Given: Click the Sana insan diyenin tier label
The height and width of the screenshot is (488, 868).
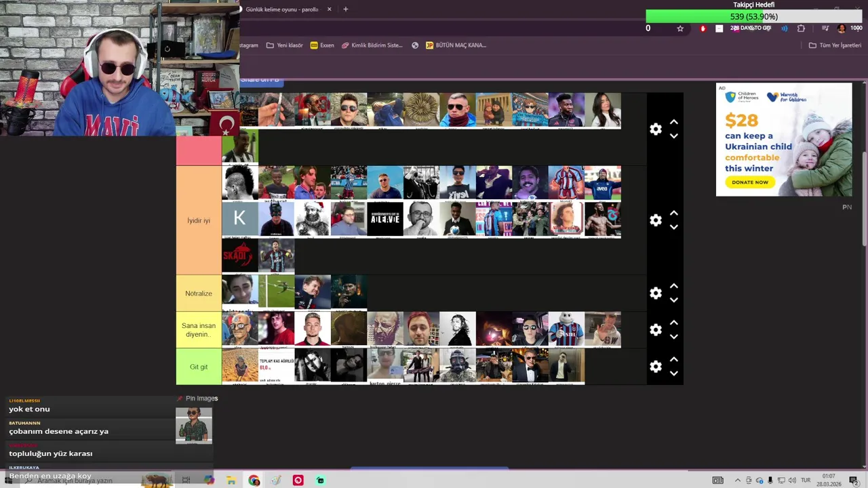Looking at the screenshot, I should coord(199,330).
